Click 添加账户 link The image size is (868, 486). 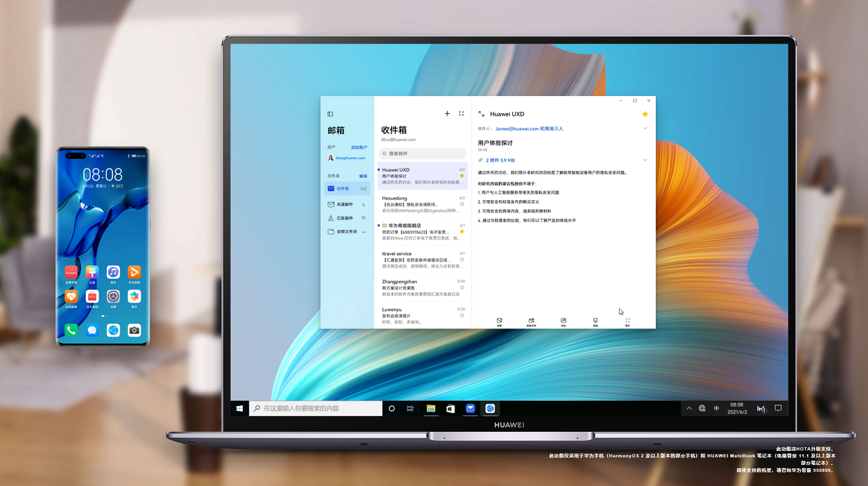[359, 147]
